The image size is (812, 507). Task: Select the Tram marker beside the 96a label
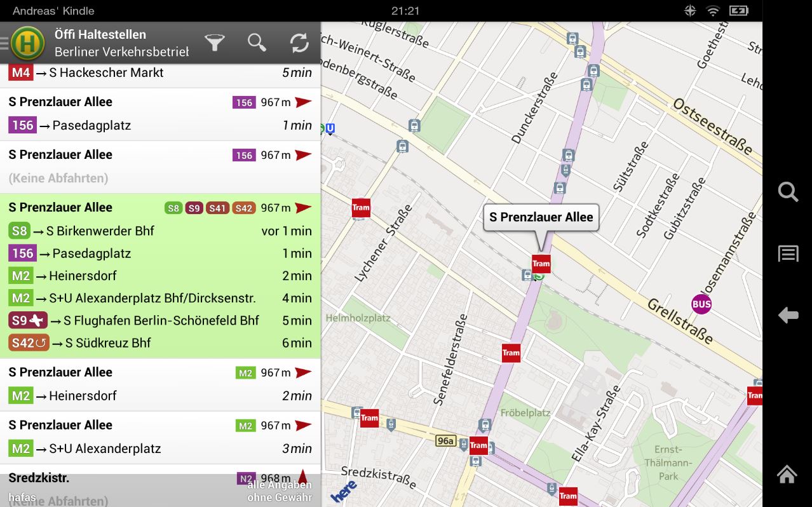[478, 445]
